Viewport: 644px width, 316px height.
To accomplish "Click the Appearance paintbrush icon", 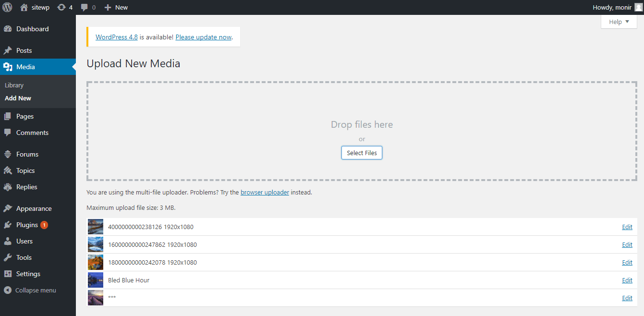I will click(x=8, y=208).
